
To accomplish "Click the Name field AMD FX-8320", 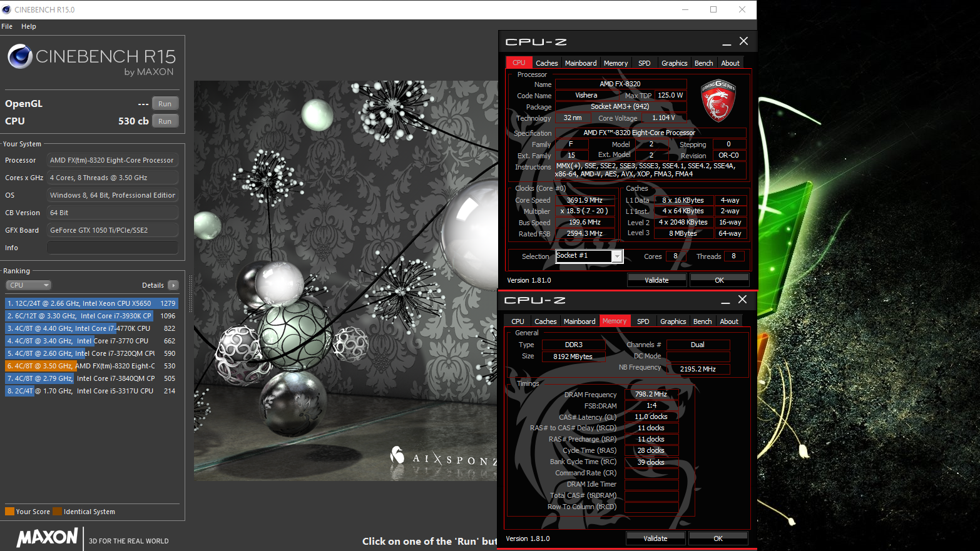I will [x=620, y=84].
